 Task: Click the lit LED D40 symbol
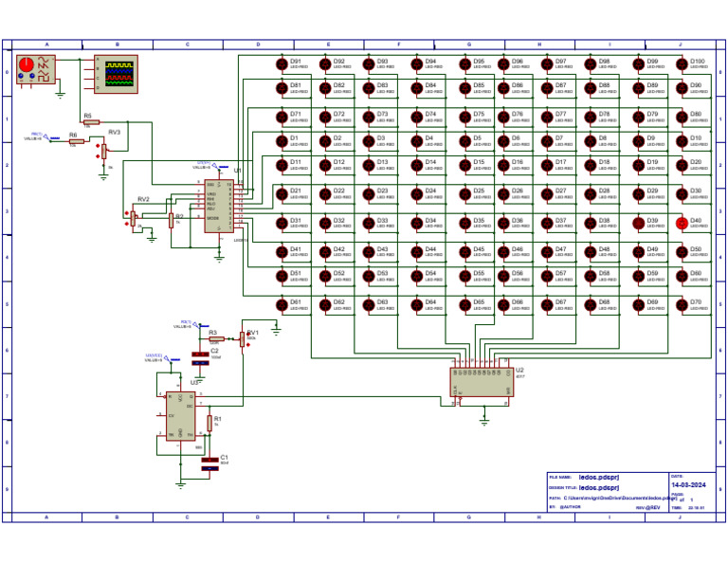click(682, 224)
